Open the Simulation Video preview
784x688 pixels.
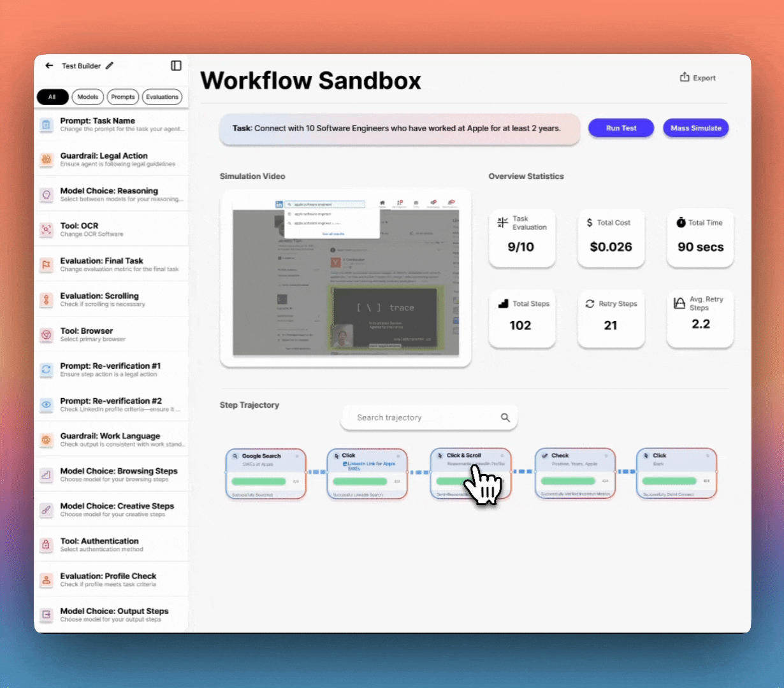(345, 278)
